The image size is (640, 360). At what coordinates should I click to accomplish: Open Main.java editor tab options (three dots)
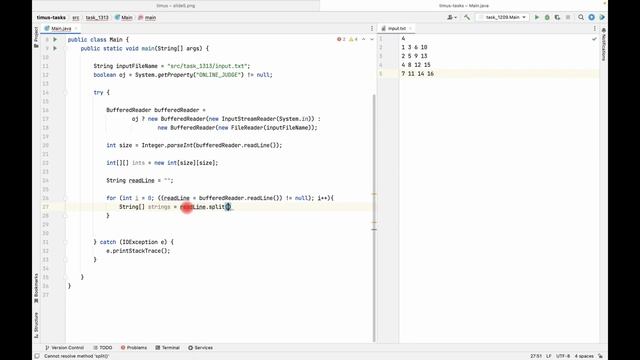[x=371, y=29]
